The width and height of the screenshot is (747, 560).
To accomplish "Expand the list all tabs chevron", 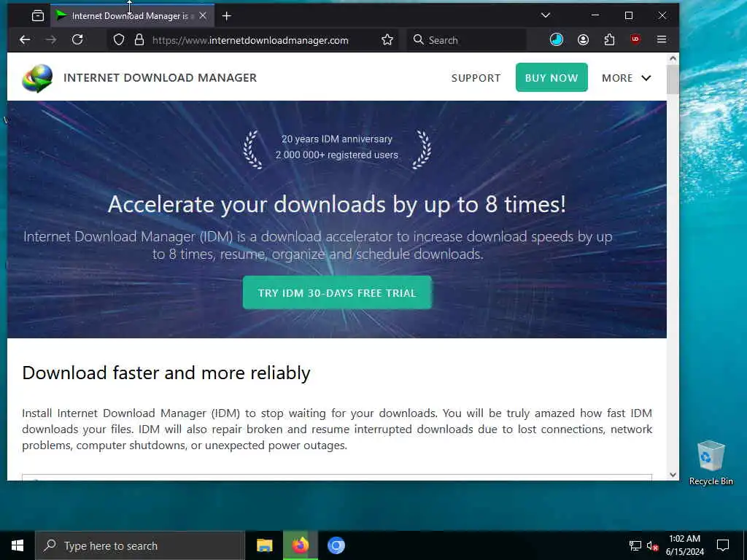I will click(x=546, y=15).
